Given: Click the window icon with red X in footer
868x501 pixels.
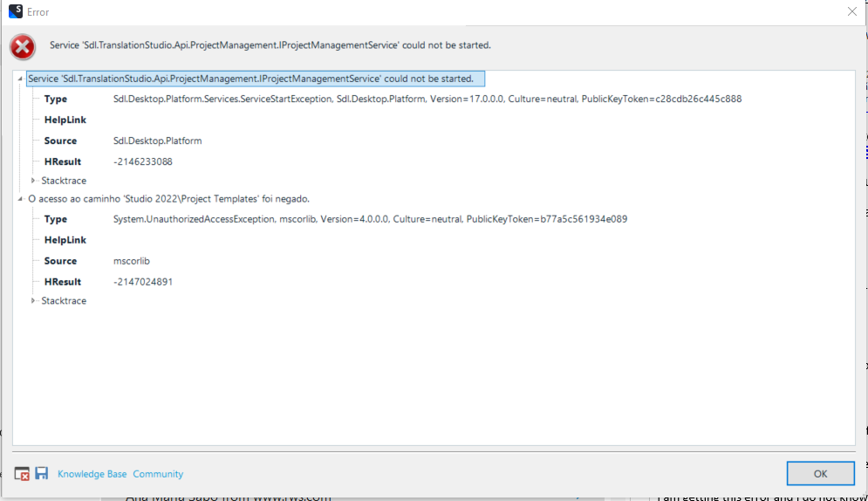Looking at the screenshot, I should pyautogui.click(x=22, y=474).
